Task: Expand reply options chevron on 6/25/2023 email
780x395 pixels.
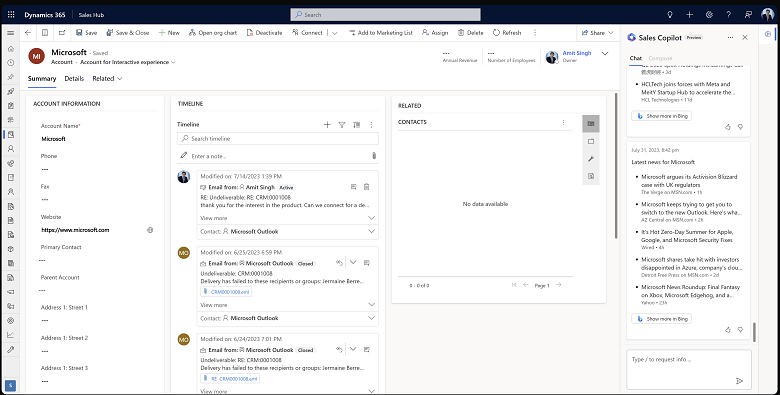Action: 353,262
